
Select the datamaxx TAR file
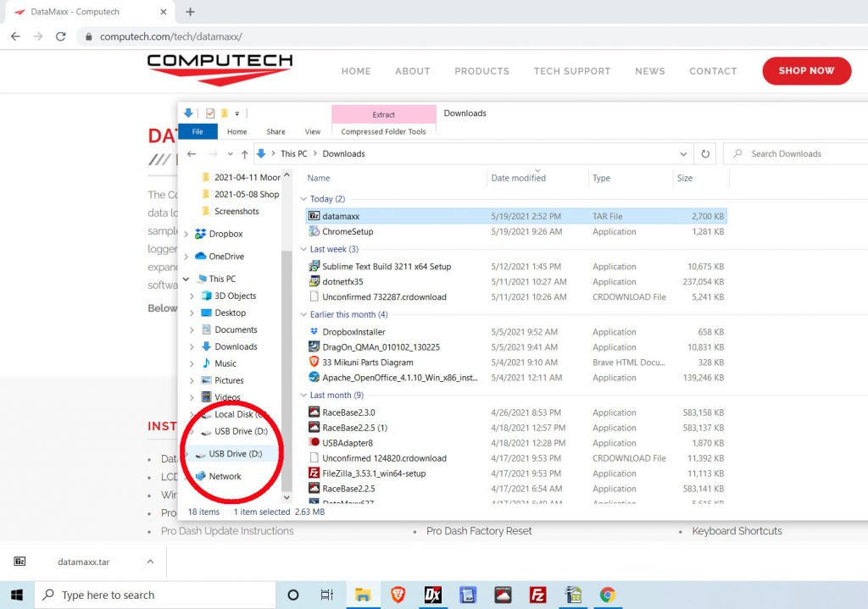516,216
